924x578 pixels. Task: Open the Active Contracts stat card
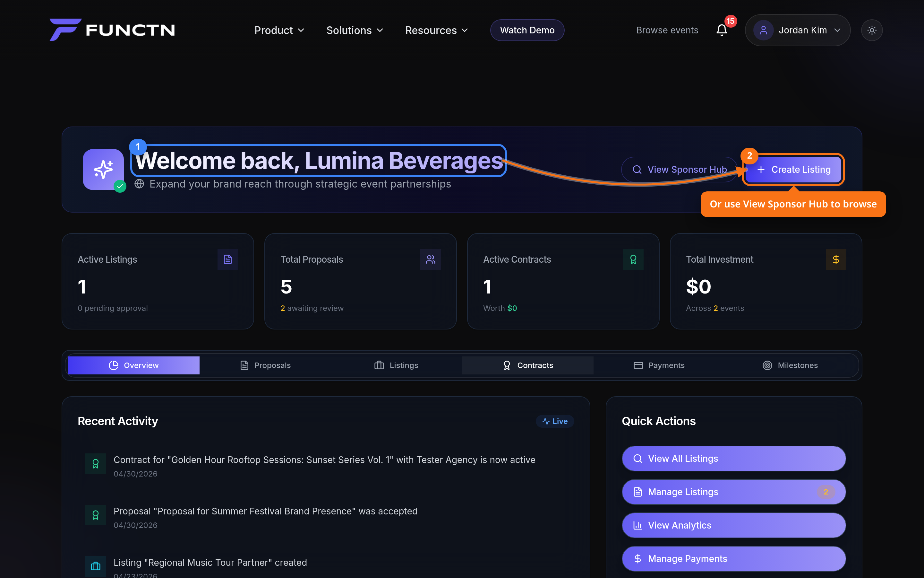pos(563,281)
